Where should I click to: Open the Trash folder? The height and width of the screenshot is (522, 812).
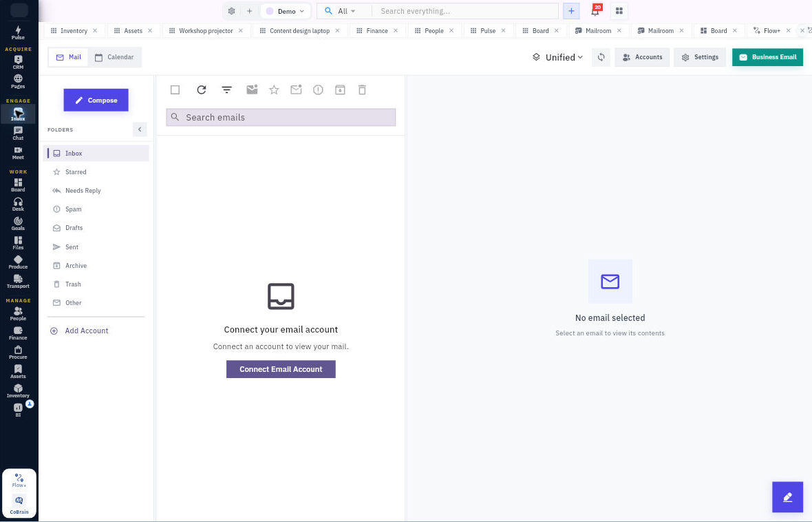pos(96,284)
